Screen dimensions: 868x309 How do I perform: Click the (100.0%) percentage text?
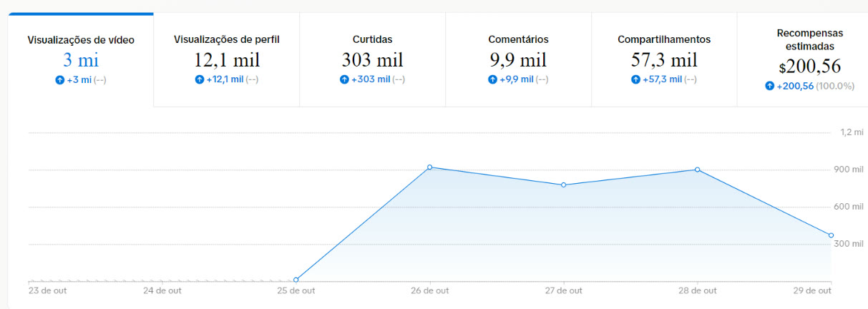(836, 86)
